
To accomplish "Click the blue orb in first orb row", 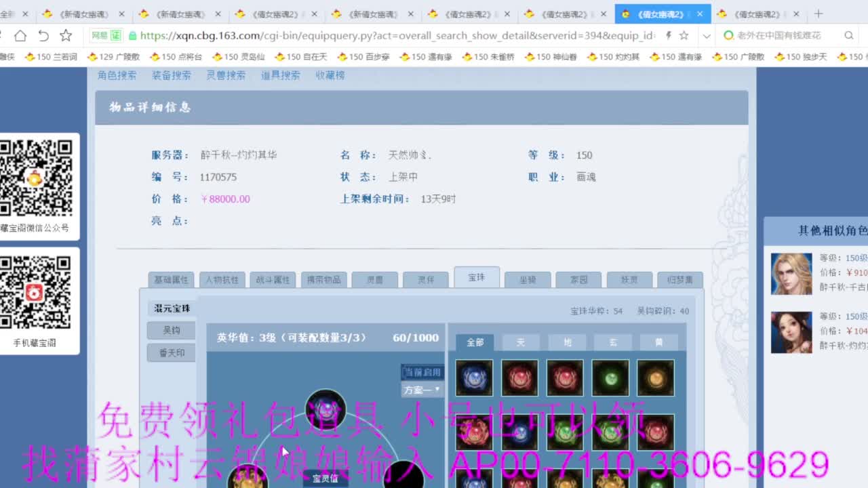I will pyautogui.click(x=474, y=378).
